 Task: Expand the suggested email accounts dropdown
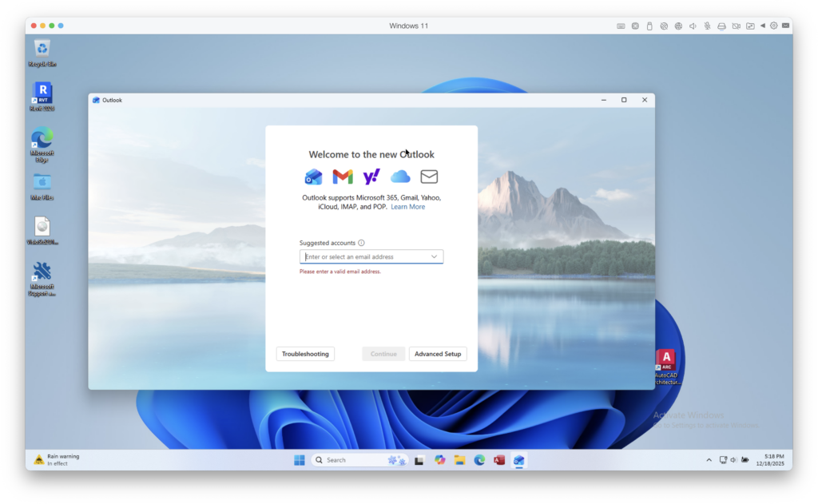(435, 256)
